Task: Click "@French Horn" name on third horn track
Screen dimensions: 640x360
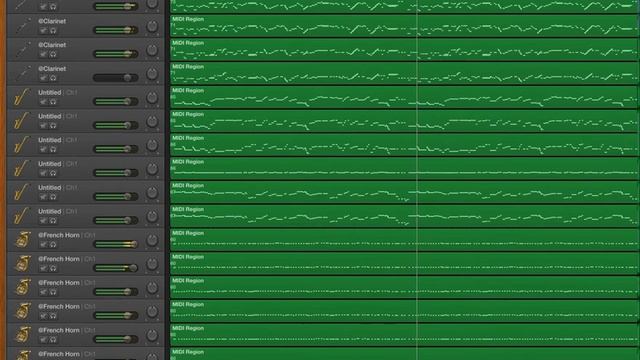Action: (x=59, y=282)
